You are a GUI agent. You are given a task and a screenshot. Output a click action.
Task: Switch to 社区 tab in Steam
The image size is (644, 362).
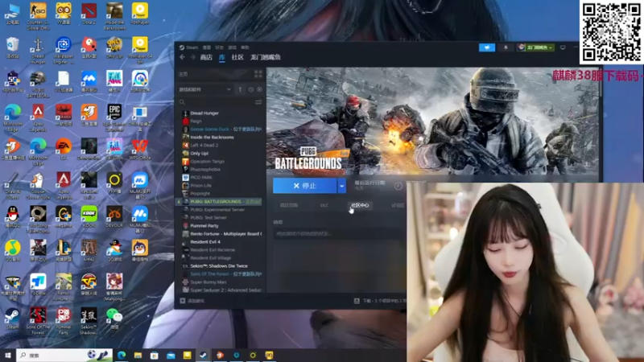tap(237, 57)
